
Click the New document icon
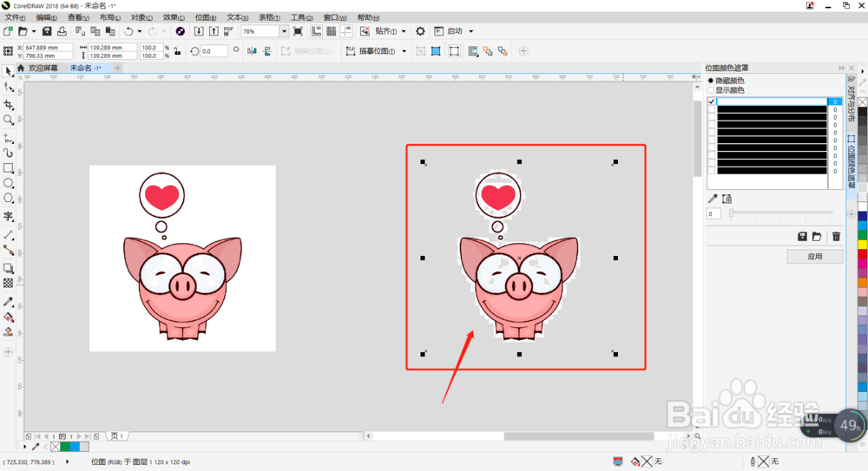tap(8, 31)
